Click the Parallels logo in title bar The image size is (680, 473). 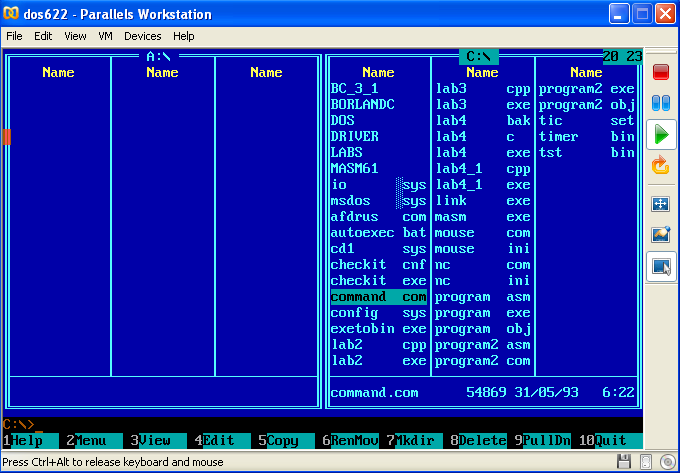(10, 14)
